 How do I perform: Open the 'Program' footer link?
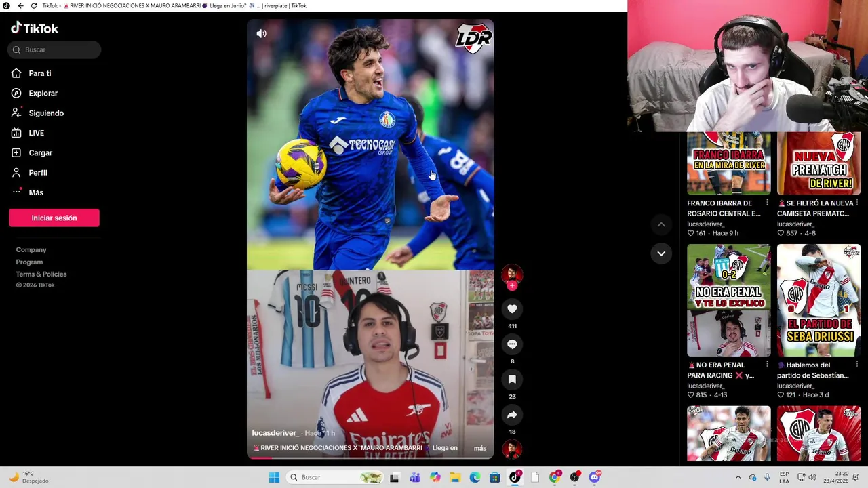point(29,262)
